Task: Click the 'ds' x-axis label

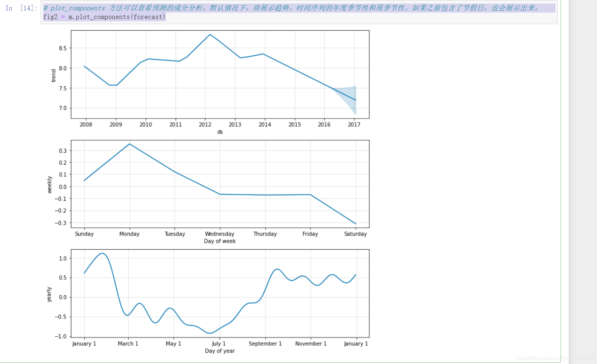Action: [x=220, y=132]
